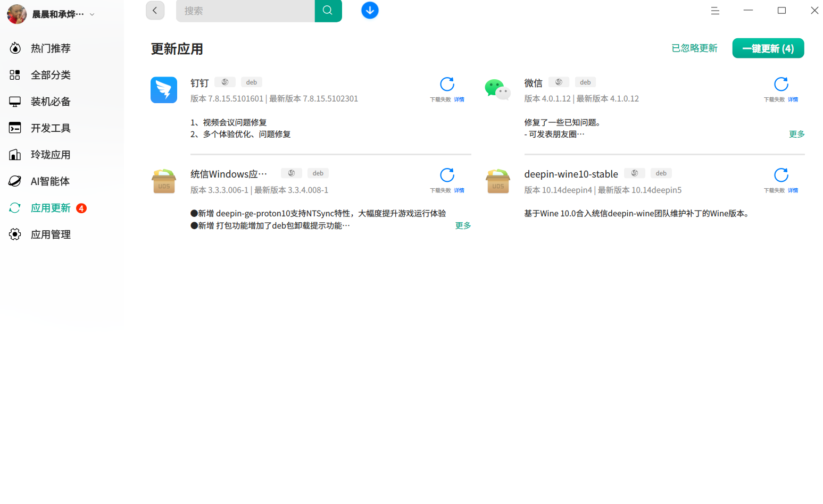Click the UOS box icon beside deepin-wine10-stable
The height and width of the screenshot is (504, 823).
pos(497,181)
